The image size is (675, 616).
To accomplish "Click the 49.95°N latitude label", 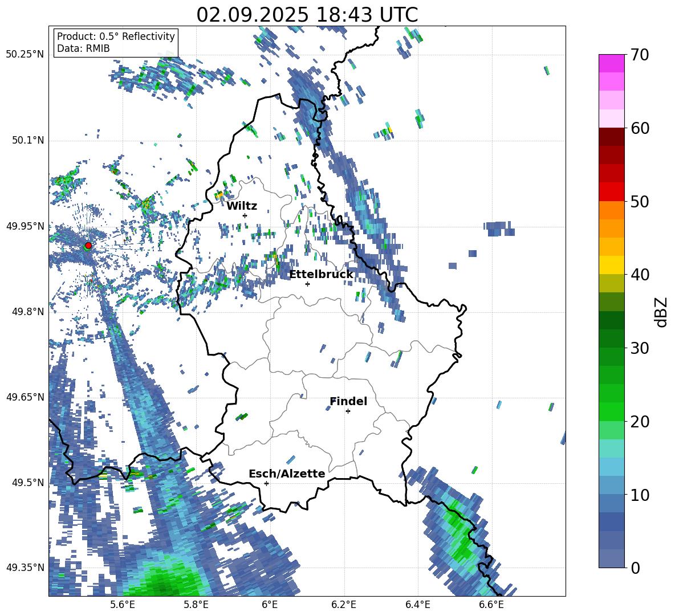I will coord(25,226).
